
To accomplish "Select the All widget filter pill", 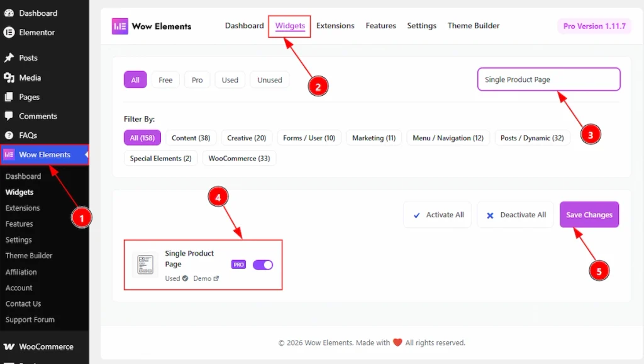I will 135,80.
